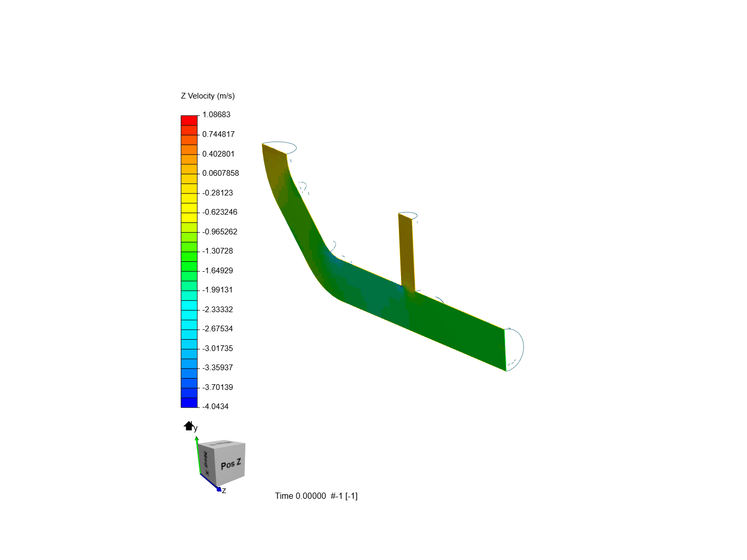Viewport: 747px width, 560px height.
Task: Pick the yellow band beside -0.28123
Action: pos(189,198)
